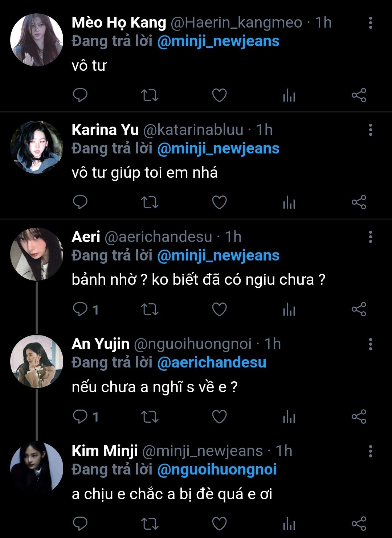Image resolution: width=392 pixels, height=538 pixels.
Task: Retweet Karina Yu's reply
Action: (150, 202)
